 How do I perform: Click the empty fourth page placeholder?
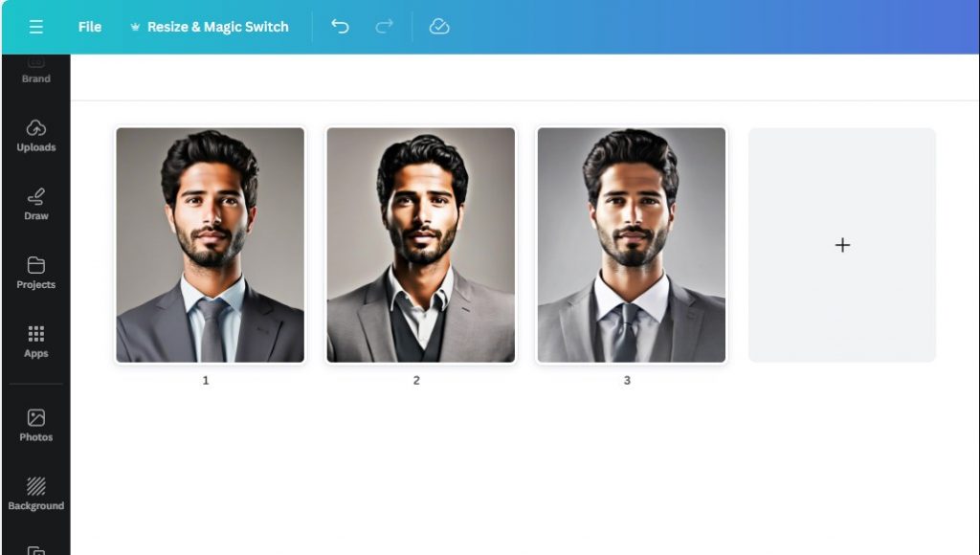pos(841,245)
